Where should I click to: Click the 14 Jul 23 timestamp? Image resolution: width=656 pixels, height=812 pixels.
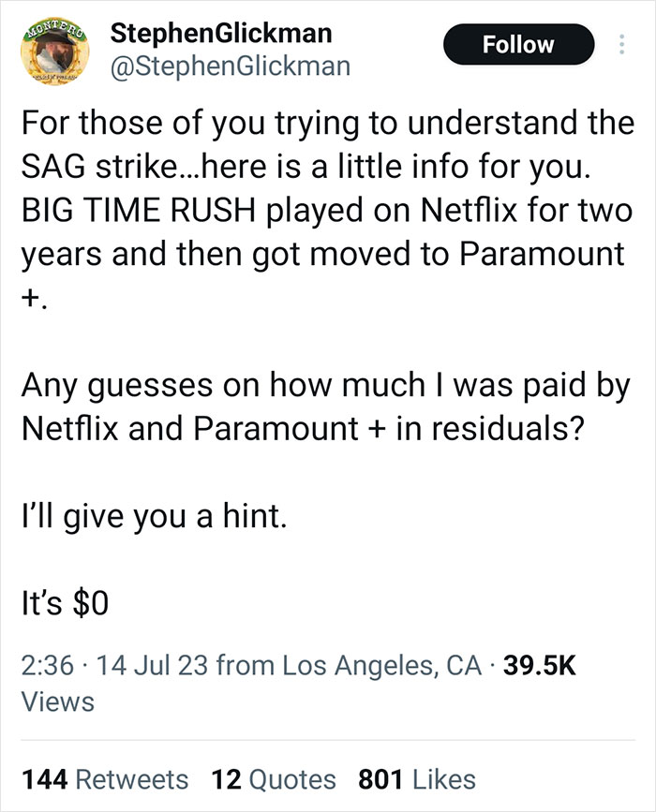[147, 660]
